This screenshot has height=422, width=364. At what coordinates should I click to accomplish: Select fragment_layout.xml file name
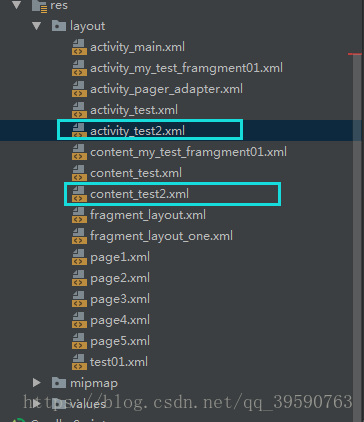click(148, 215)
